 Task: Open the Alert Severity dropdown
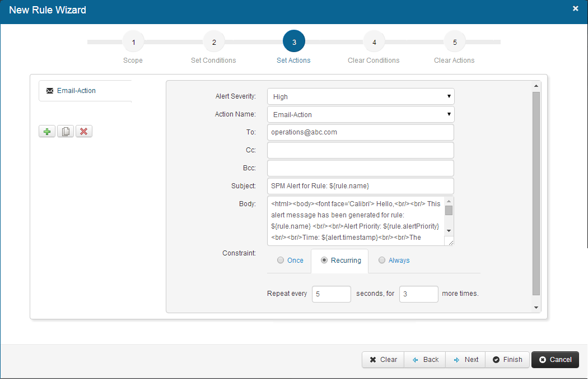(361, 96)
